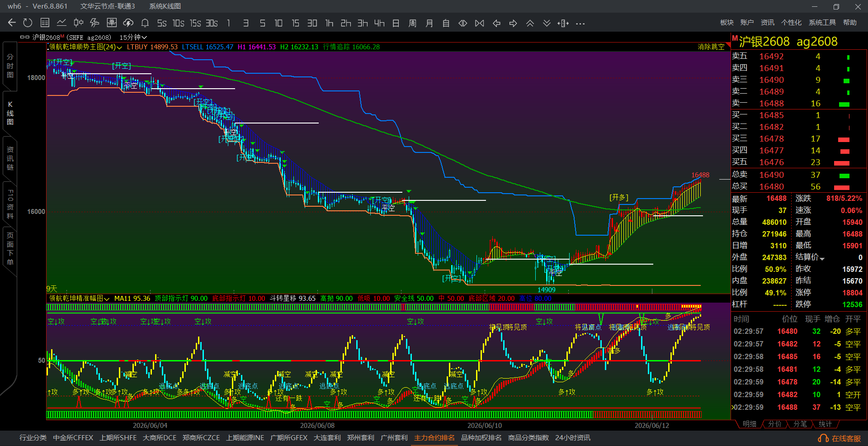This screenshot has width=868, height=446.
Task: Click the 买一 price 16485
Action: pos(771,115)
